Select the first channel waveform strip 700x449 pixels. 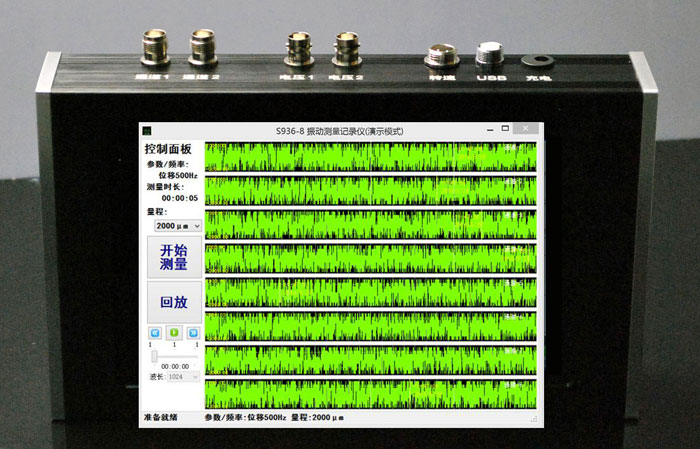(x=370, y=157)
